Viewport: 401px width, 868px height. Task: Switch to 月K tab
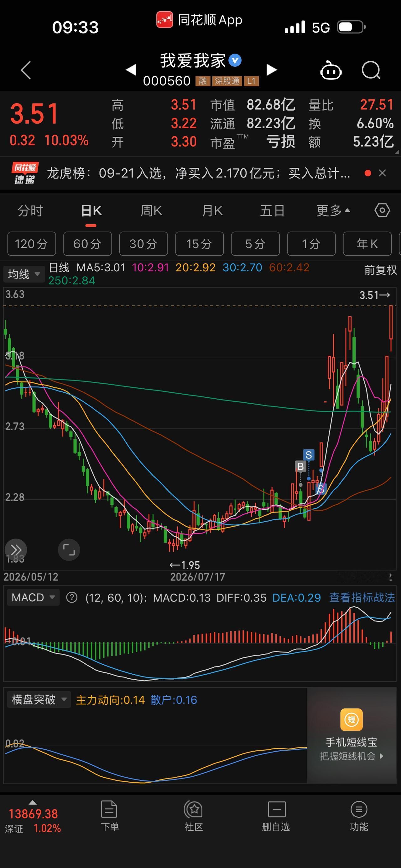coord(212,211)
